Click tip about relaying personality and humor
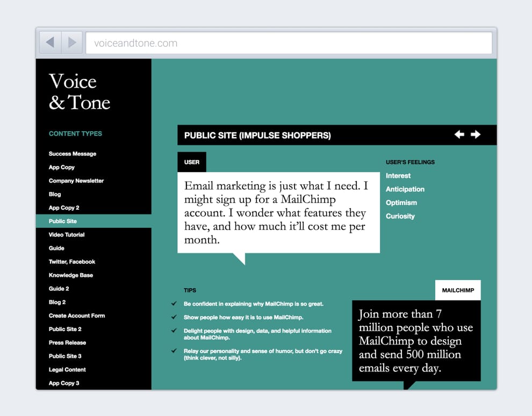The image size is (532, 416). (263, 355)
